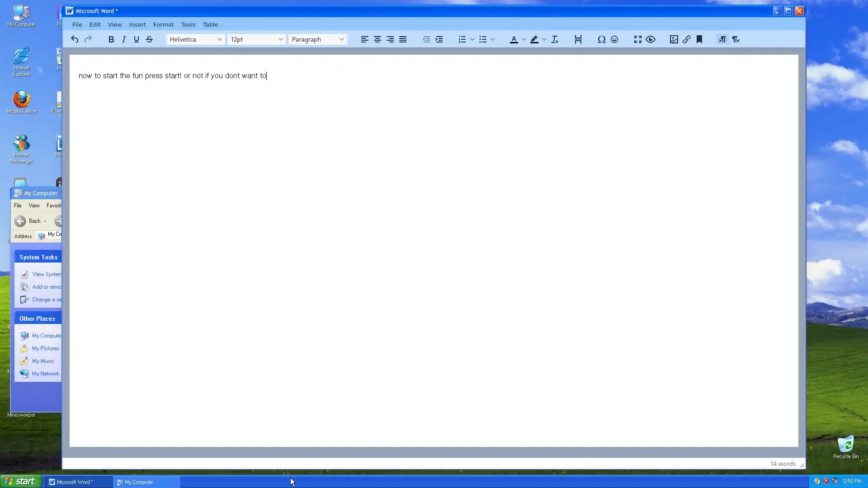Click the Insert image icon
This screenshot has width=868, height=488.
tap(674, 39)
